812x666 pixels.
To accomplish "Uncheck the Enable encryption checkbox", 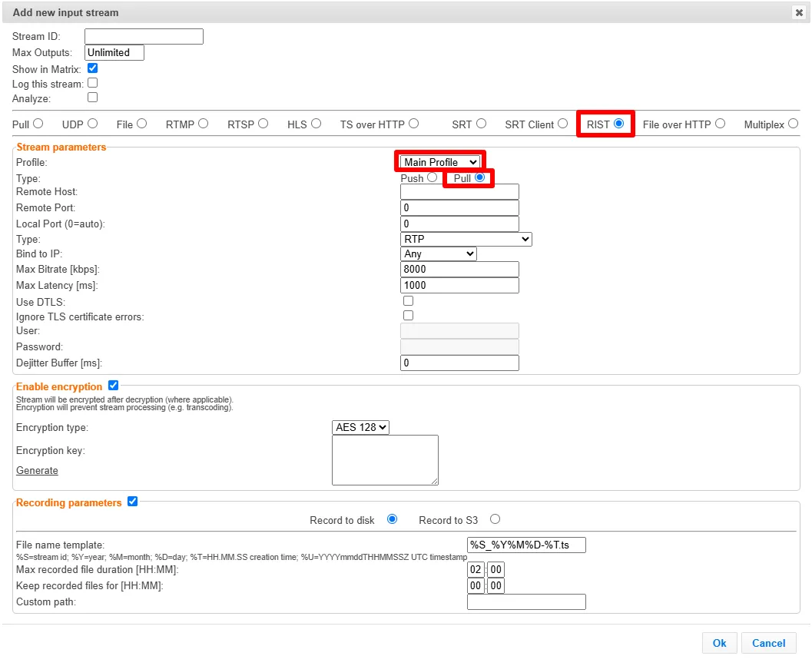I will [x=114, y=386].
